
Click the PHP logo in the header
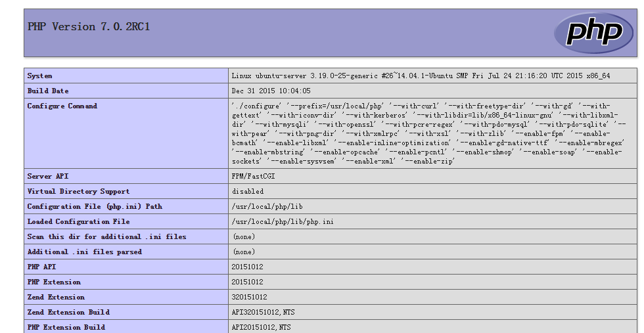(x=593, y=32)
